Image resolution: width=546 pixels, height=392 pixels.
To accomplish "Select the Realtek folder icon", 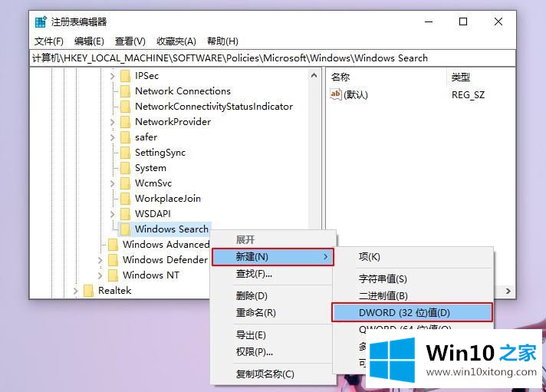I will (x=88, y=291).
